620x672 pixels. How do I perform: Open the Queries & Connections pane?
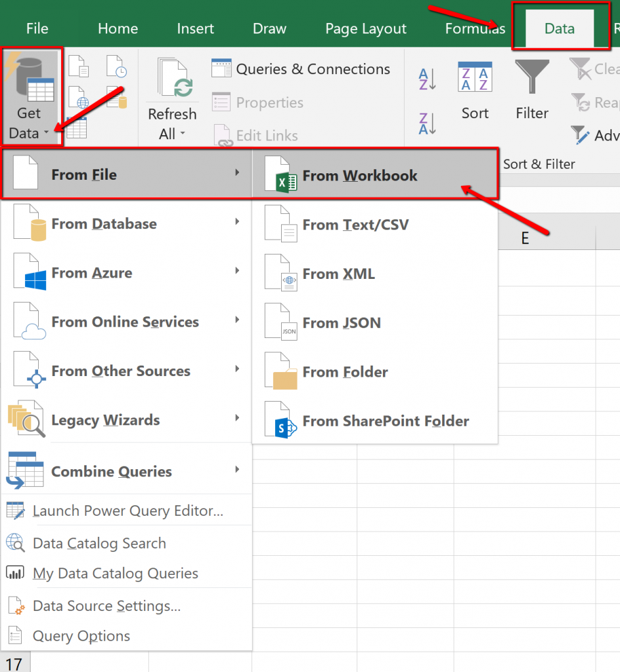pyautogui.click(x=303, y=69)
